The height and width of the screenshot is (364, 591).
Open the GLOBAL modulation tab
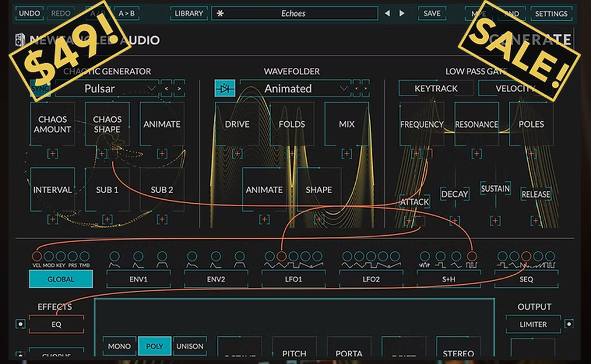pos(61,279)
